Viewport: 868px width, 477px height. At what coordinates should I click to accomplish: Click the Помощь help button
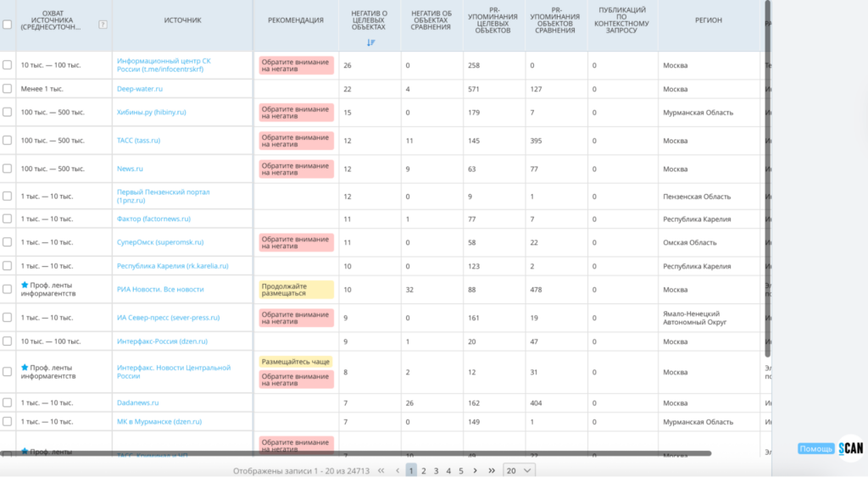pos(815,448)
